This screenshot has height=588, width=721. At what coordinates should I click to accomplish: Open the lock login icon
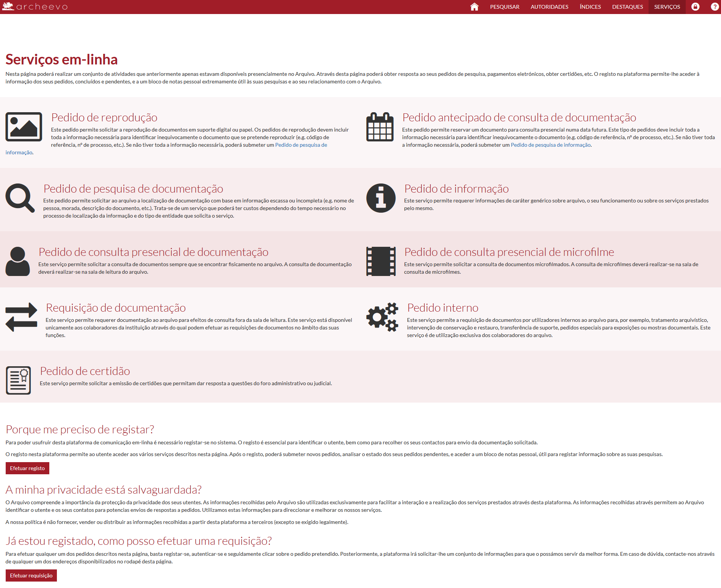pyautogui.click(x=695, y=7)
